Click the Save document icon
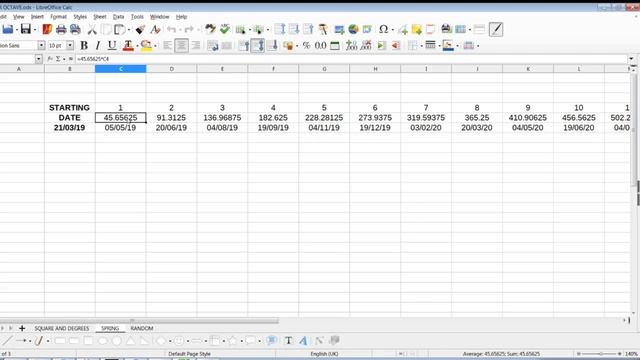This screenshot has width=640, height=360. tap(25, 29)
